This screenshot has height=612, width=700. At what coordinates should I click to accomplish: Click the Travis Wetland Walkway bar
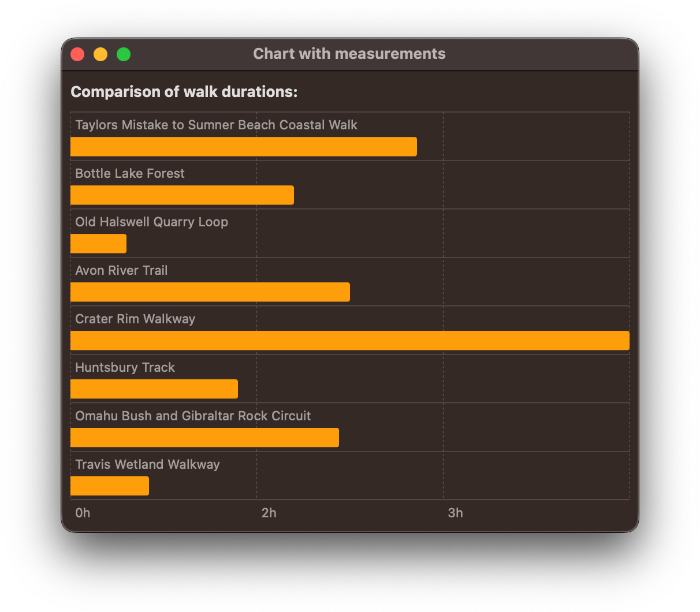pyautogui.click(x=109, y=486)
